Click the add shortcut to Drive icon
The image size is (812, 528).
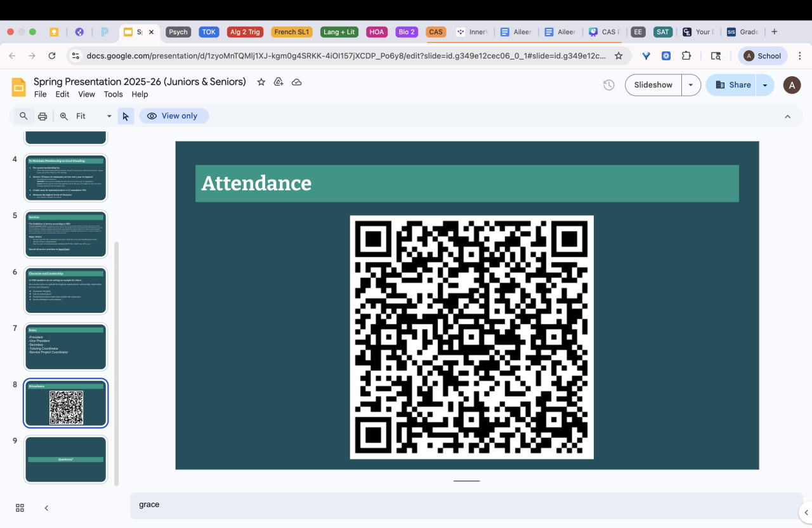[x=278, y=82]
